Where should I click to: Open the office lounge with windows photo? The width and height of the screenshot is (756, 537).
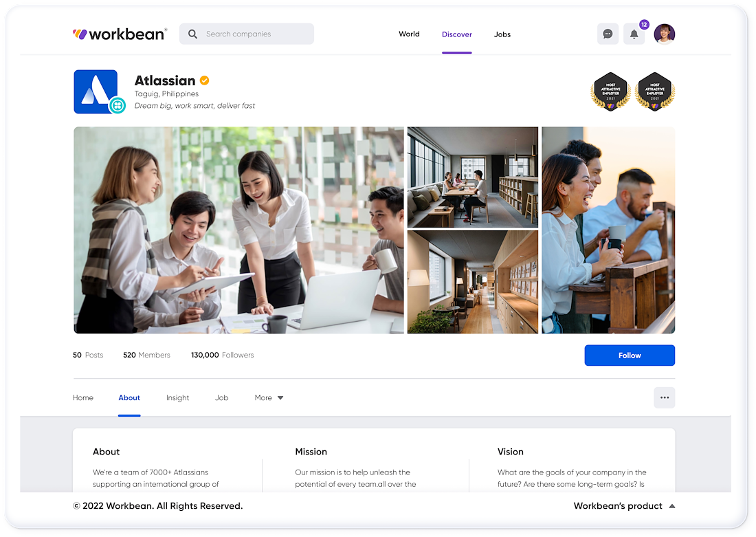[473, 177]
